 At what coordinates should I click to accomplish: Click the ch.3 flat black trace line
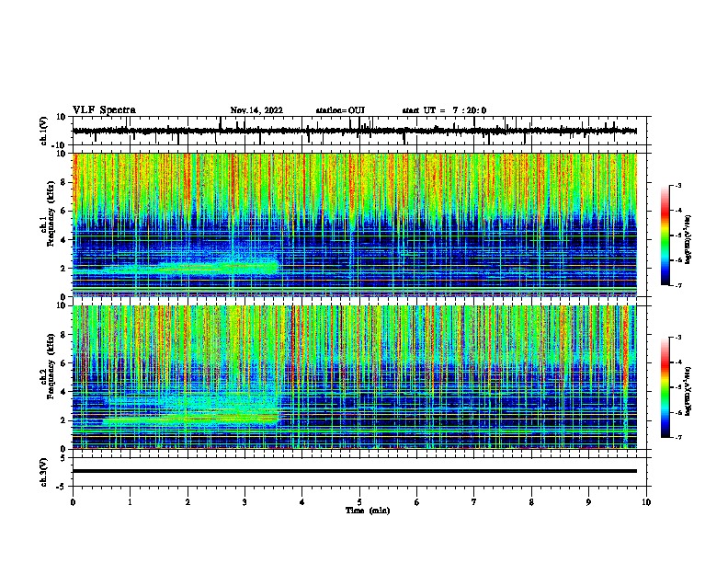(x=354, y=471)
